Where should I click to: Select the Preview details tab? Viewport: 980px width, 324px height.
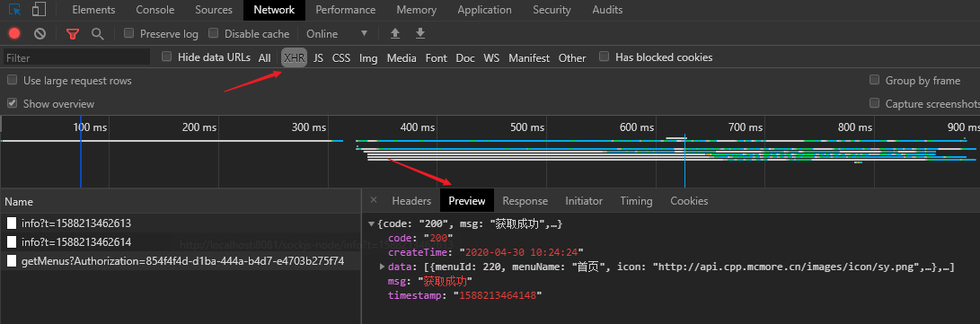point(467,200)
